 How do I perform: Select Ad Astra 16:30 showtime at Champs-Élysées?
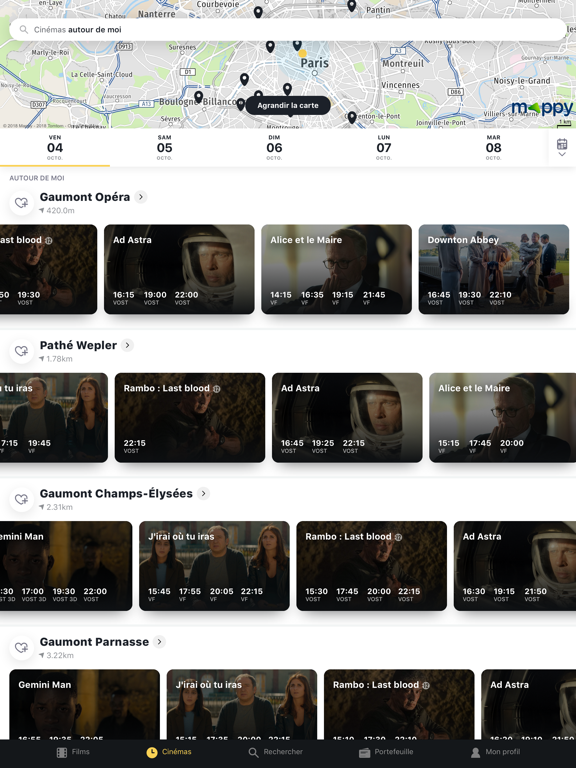coord(474,594)
